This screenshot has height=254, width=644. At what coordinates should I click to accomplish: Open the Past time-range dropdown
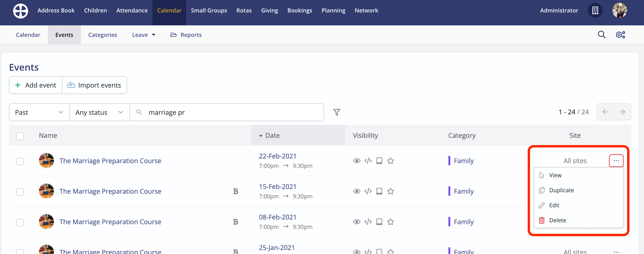click(39, 112)
